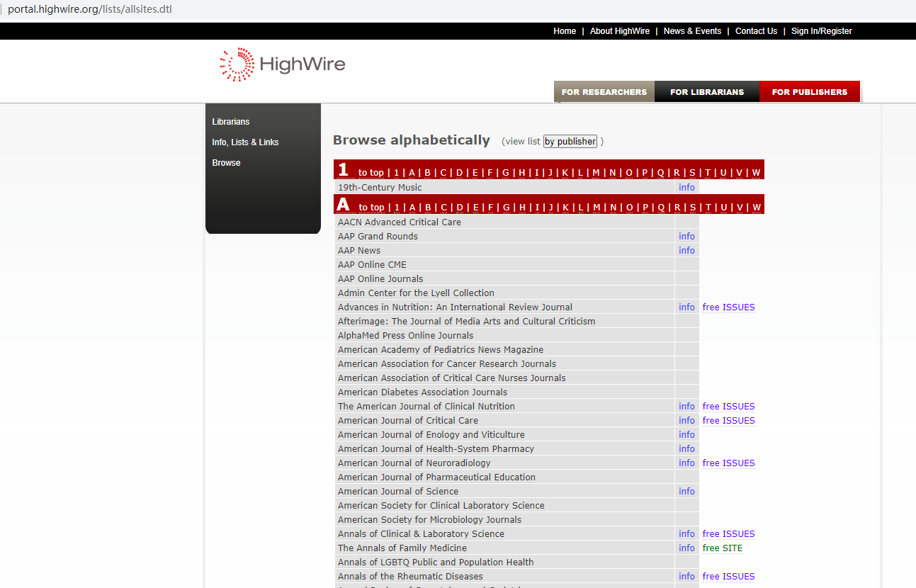Open Info, Lists & Links sidebar item
Viewport: 916px width, 588px height.
[x=245, y=142]
